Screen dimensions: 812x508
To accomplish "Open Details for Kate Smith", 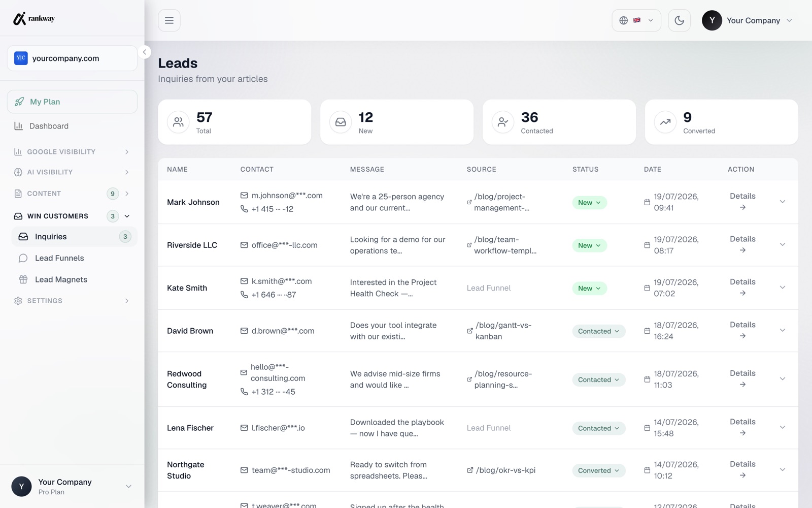I will pyautogui.click(x=742, y=288).
